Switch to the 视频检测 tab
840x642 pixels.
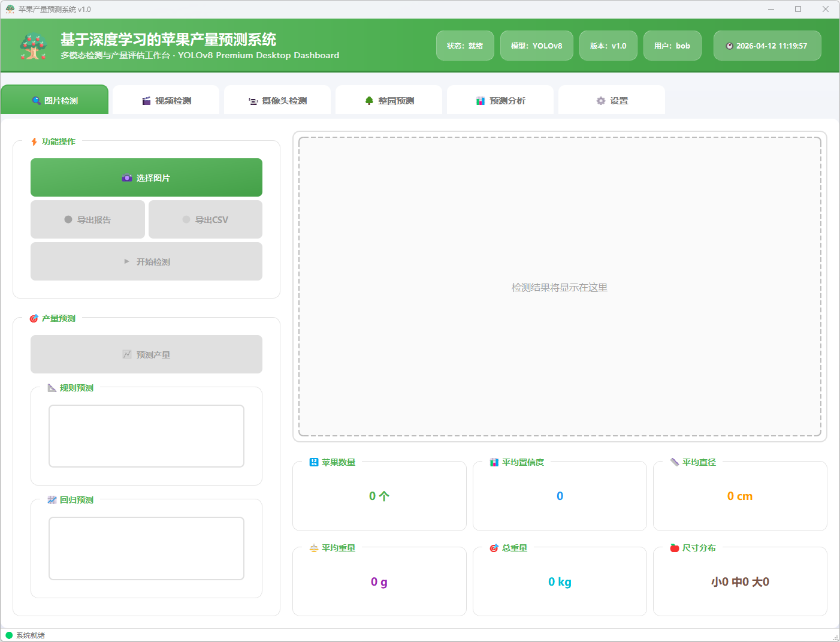[166, 101]
